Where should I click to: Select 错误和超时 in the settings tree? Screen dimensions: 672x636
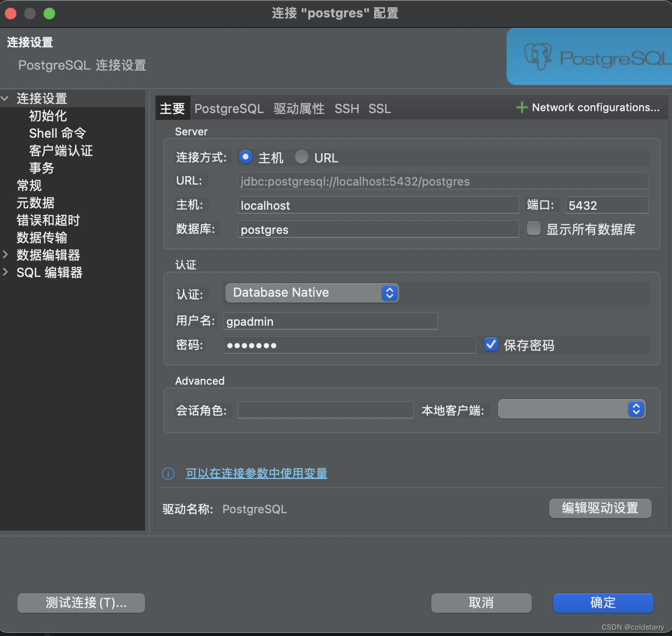[x=48, y=220]
